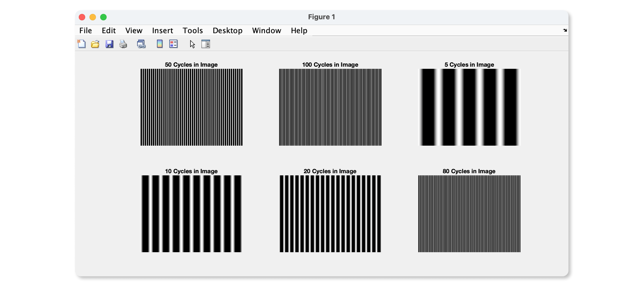Open the Window menu
This screenshot has height=287, width=644.
[x=266, y=31]
